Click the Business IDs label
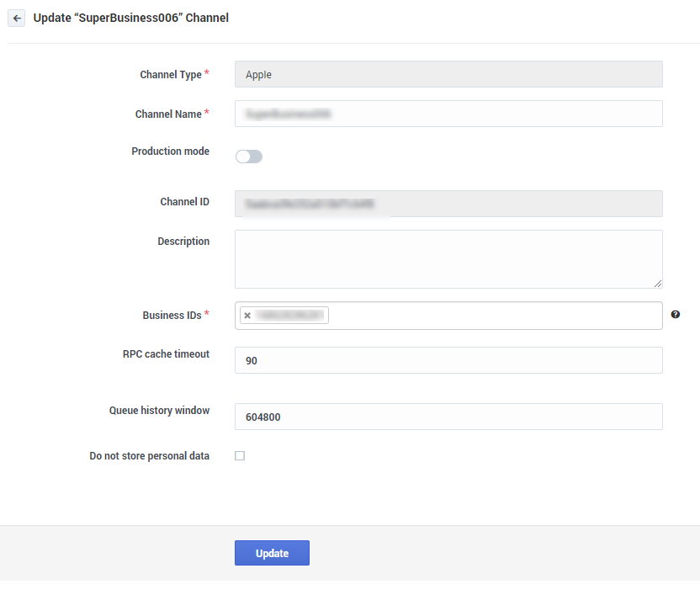The image size is (700, 595). (x=172, y=316)
